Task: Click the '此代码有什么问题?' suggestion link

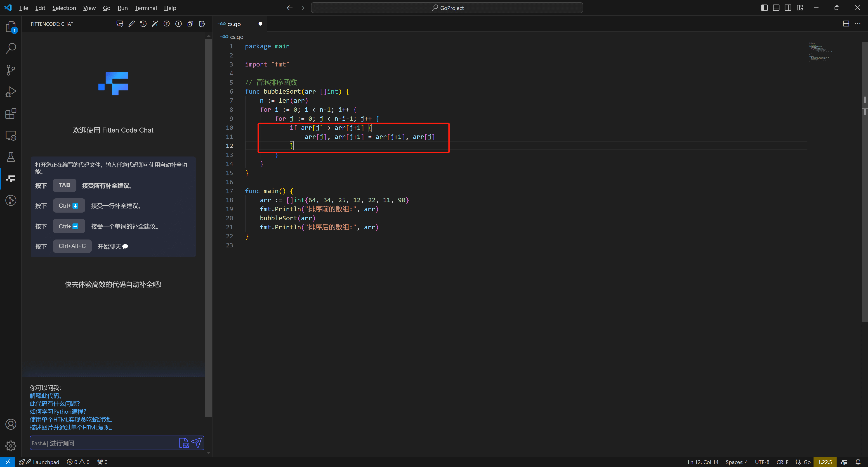Action: click(54, 404)
